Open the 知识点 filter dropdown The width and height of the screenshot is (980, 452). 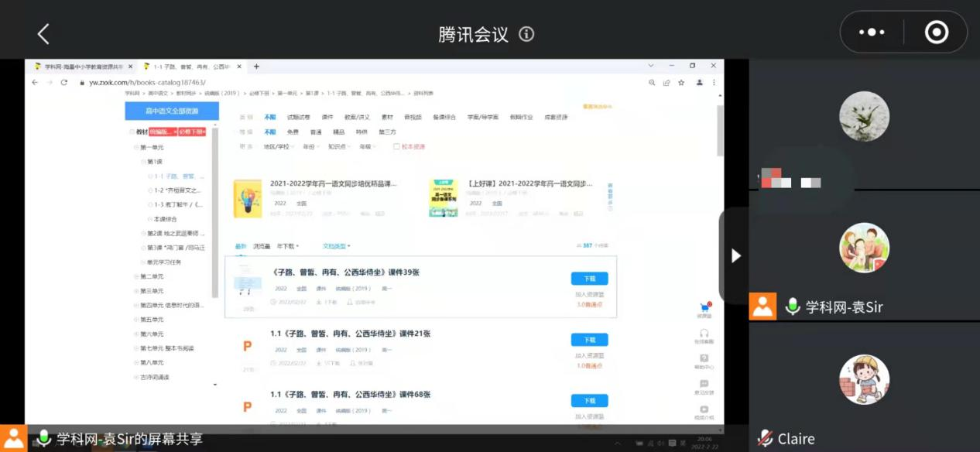[x=338, y=146]
